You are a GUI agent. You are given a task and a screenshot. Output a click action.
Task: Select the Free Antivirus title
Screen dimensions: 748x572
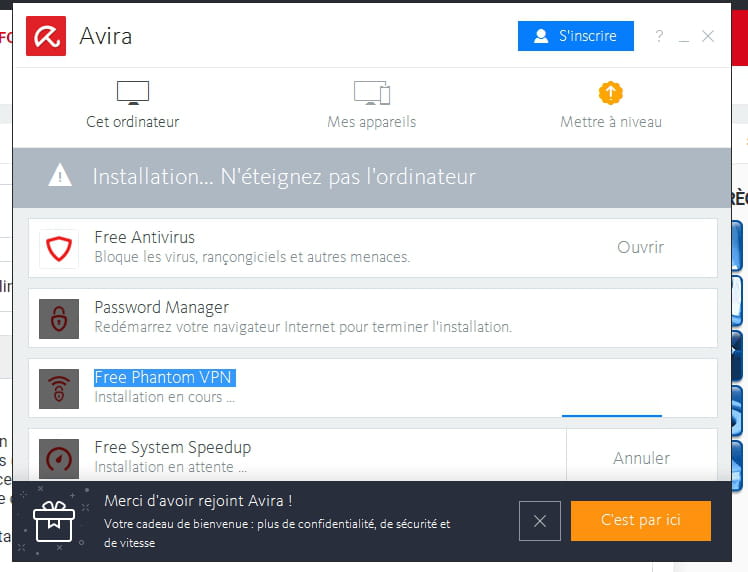(x=145, y=237)
